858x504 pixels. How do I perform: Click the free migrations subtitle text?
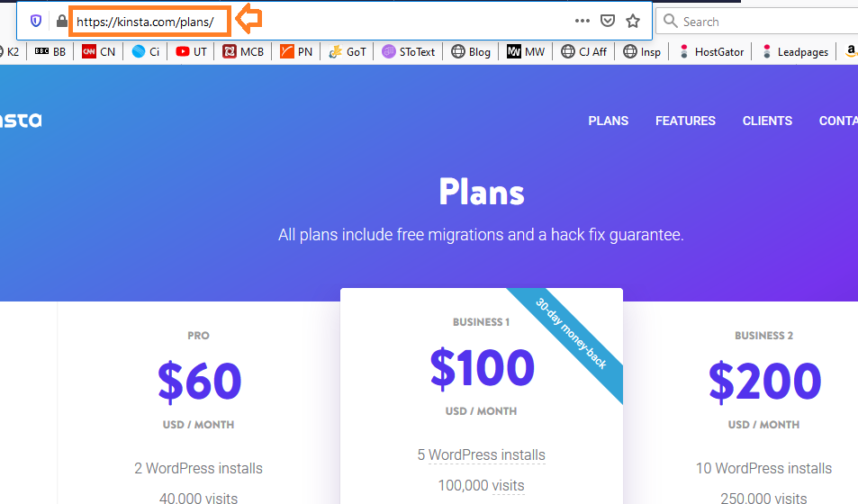481,235
